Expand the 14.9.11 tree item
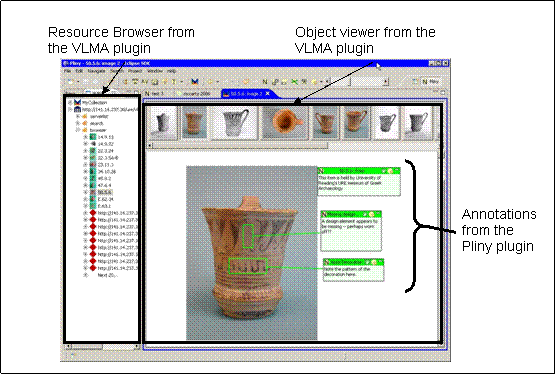The height and width of the screenshot is (374, 556). tap(85, 137)
